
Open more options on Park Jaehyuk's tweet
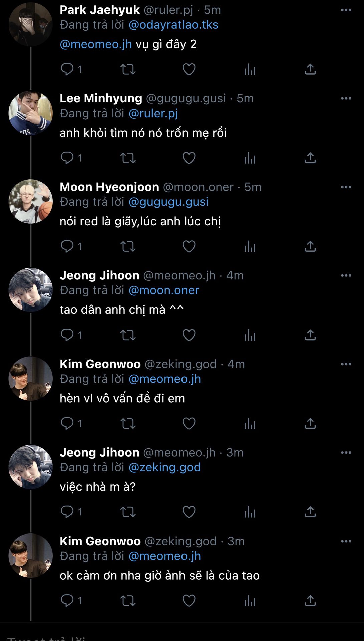point(346,10)
